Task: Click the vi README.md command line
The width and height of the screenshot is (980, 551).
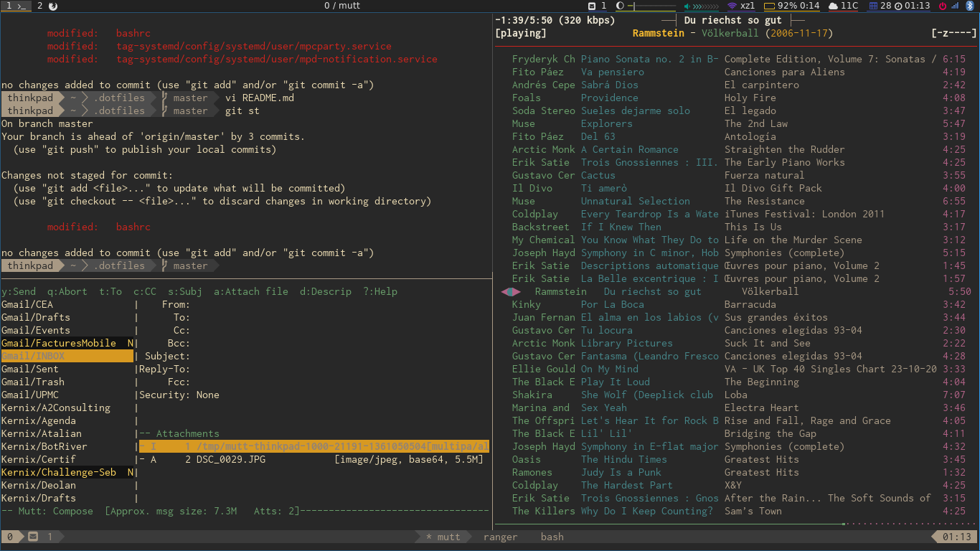Action: coord(260,98)
